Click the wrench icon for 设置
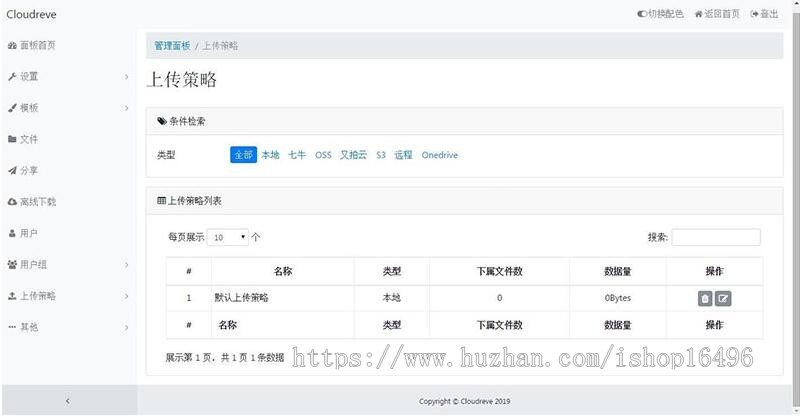Viewport: 800px width, 416px height. click(12, 77)
